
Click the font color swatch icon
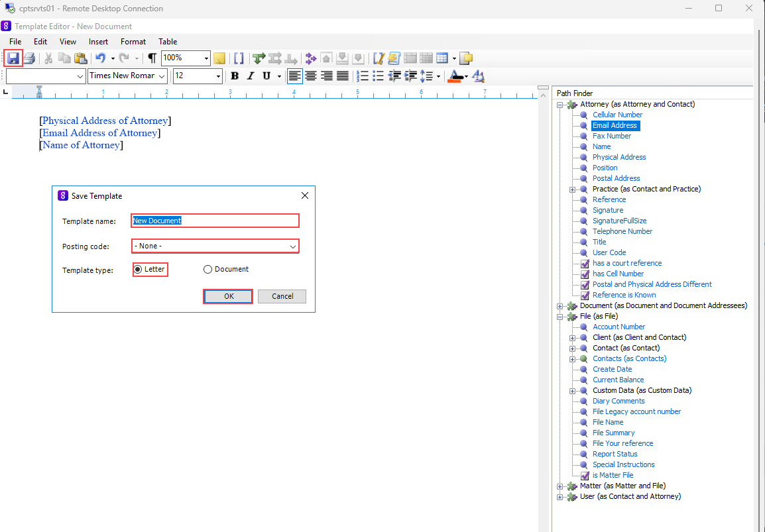pyautogui.click(x=455, y=76)
